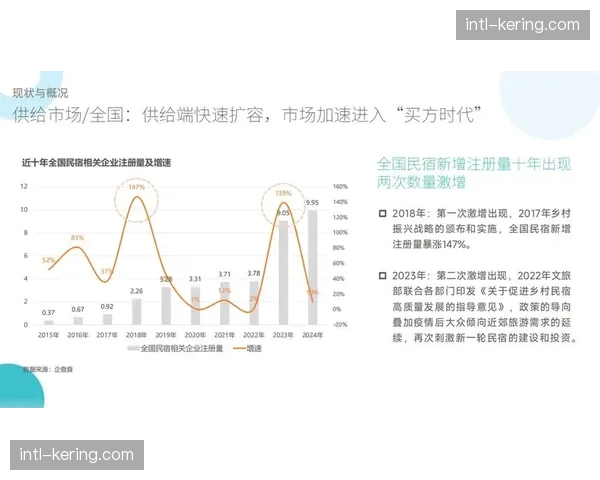Click the x-axis label '2019年'
The width and height of the screenshot is (600, 480).
pyautogui.click(x=166, y=335)
